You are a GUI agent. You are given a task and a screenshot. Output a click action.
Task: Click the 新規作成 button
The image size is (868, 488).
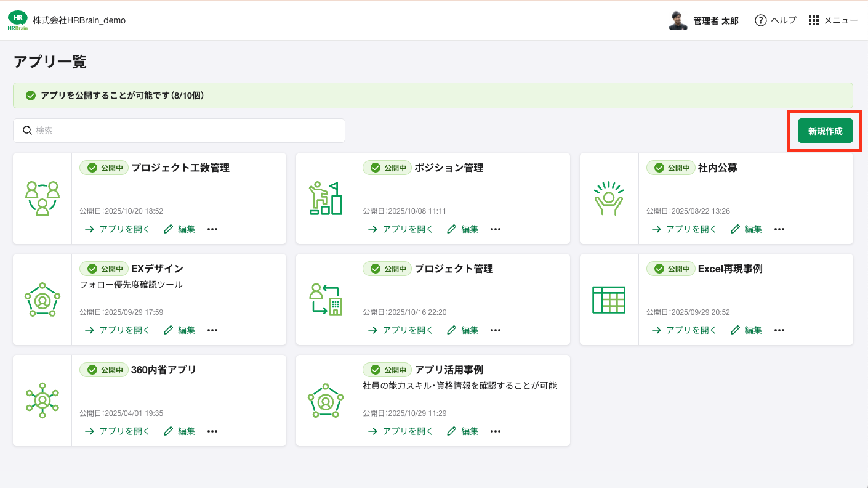pos(825,131)
